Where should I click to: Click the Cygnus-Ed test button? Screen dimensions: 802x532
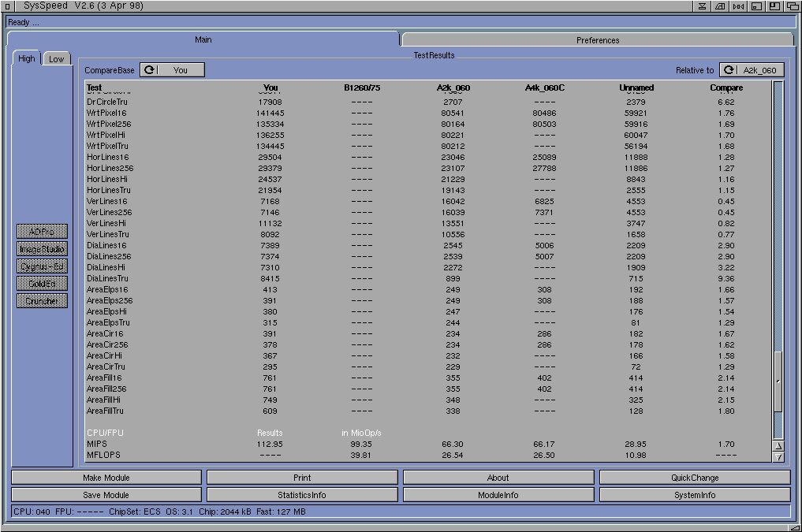[42, 266]
